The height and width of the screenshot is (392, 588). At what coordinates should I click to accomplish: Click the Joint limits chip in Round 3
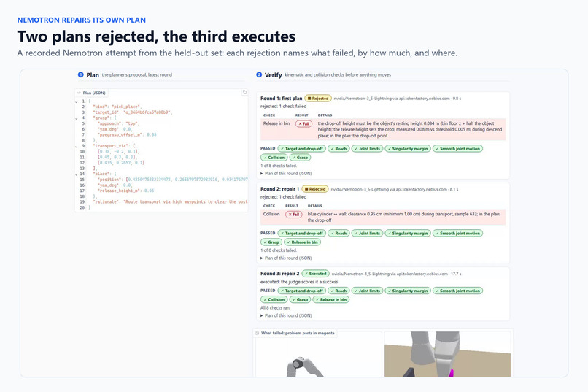(367, 291)
